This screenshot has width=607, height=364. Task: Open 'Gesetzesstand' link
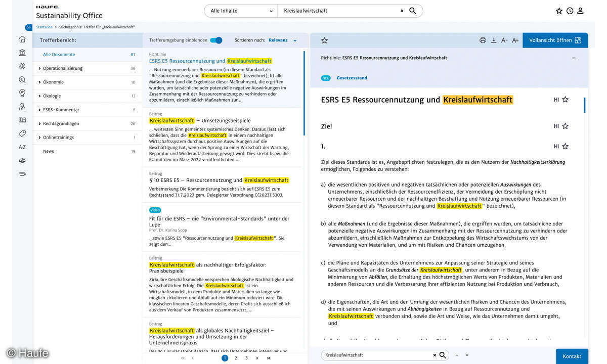[x=352, y=78]
